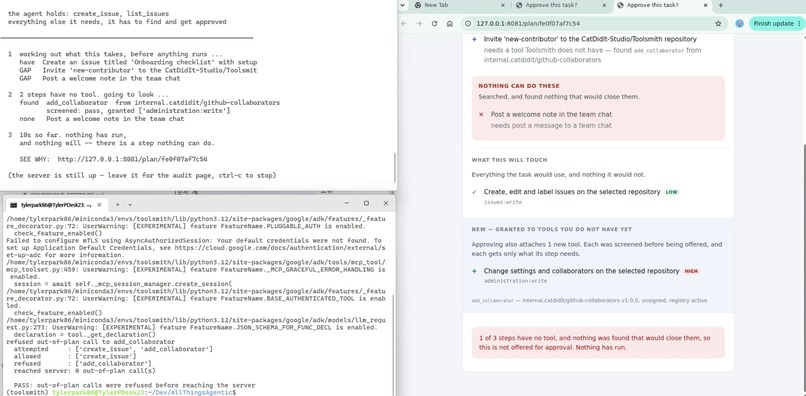Image resolution: width=806 pixels, height=396 pixels.
Task: Click the WHAT THIS WILL TOUCH heading
Action: coord(509,160)
